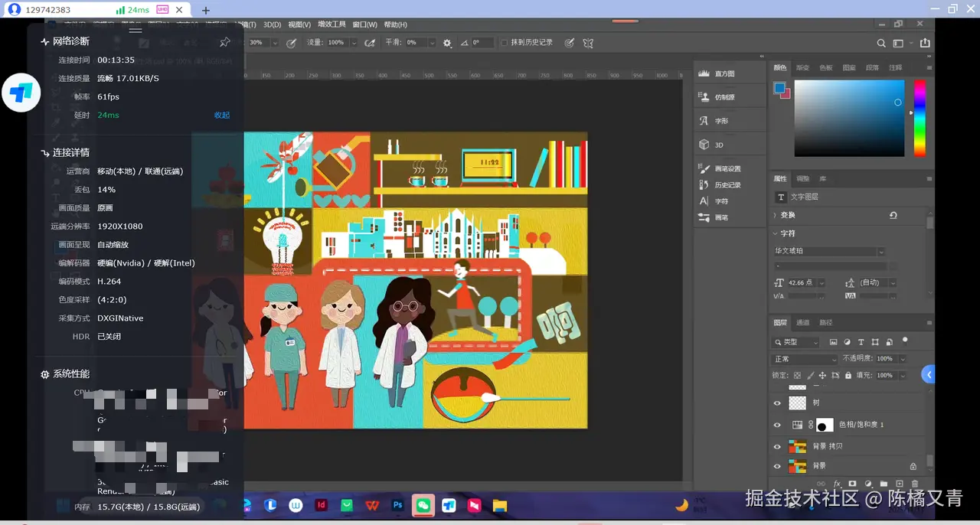
Task: Switch to the 通道 tab
Action: click(803, 323)
